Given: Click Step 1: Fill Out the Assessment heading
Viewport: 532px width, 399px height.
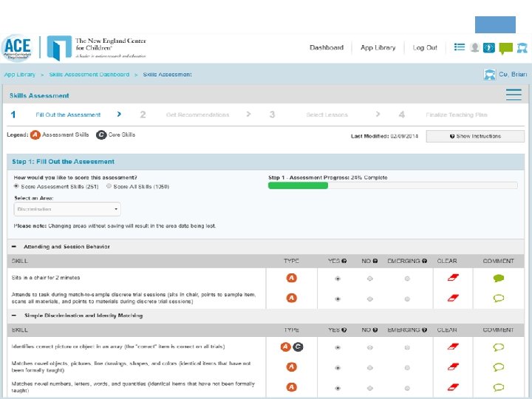Looking at the screenshot, I should 63,162.
